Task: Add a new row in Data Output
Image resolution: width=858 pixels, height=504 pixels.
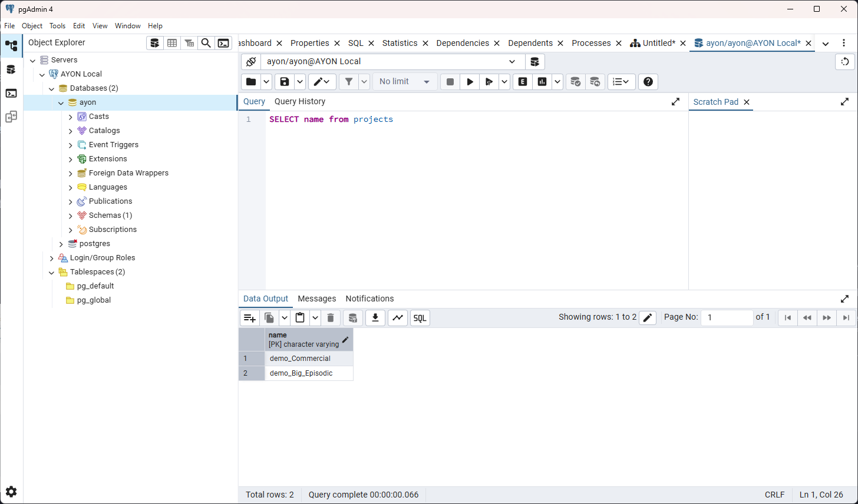Action: click(x=250, y=318)
